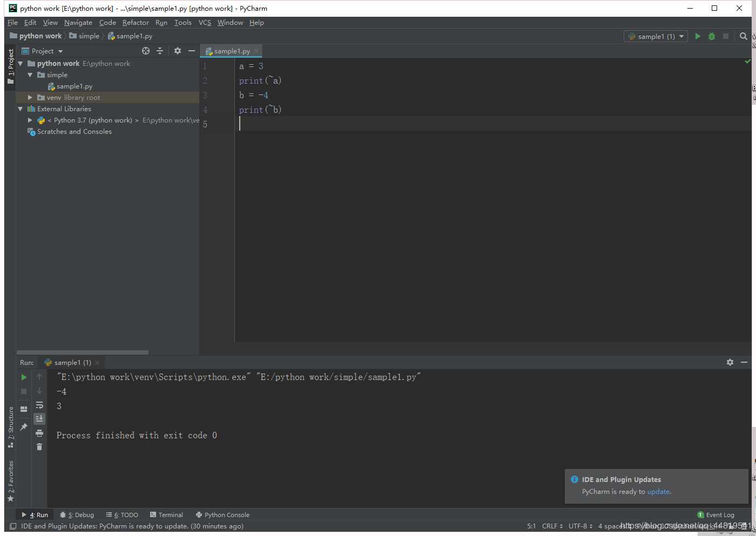This screenshot has height=536, width=756.
Task: Click the restore layout icon in Run panel
Action: click(24, 409)
